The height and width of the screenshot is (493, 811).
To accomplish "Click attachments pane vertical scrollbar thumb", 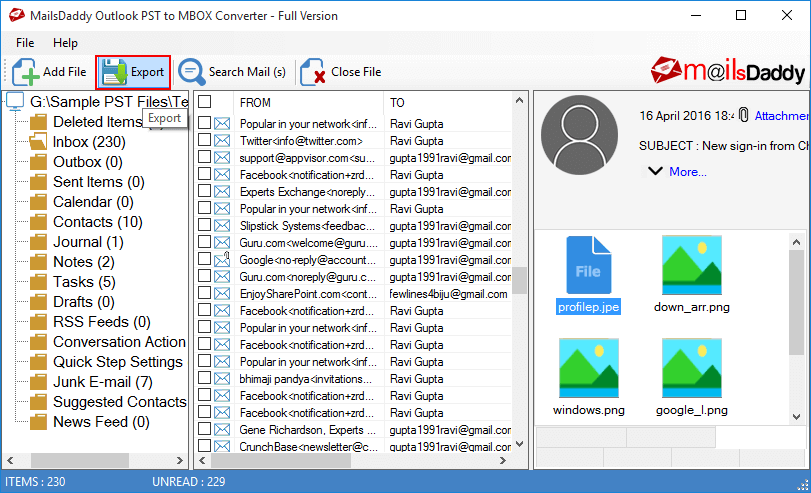I will (797, 302).
